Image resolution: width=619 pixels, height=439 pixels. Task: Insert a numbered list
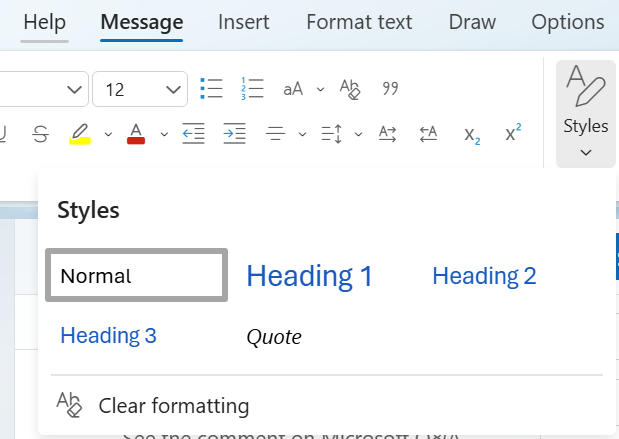252,88
